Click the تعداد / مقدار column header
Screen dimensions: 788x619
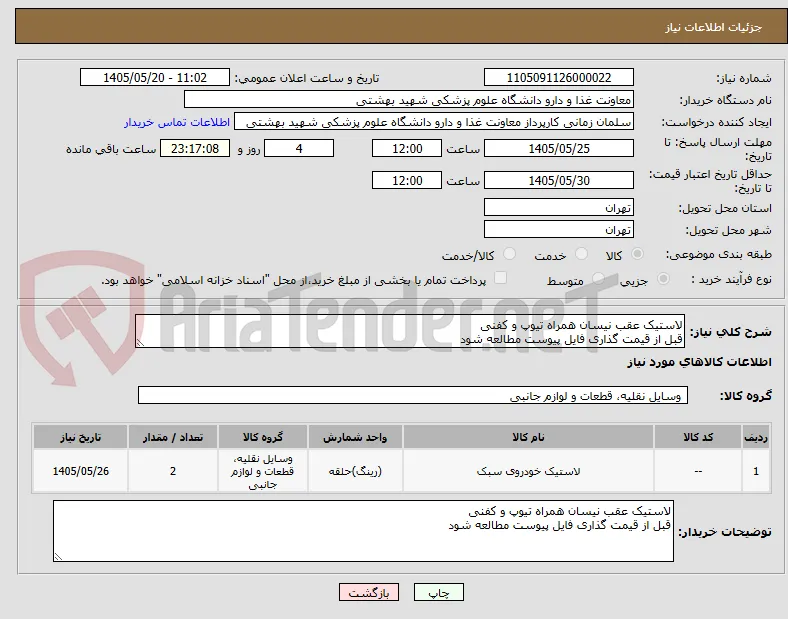173,437
